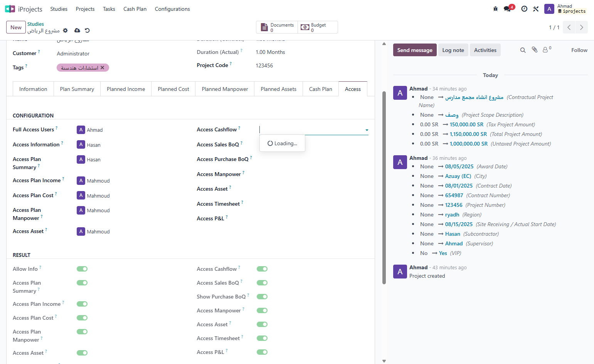
Task: Attach files with the paperclip icon
Action: pos(535,50)
